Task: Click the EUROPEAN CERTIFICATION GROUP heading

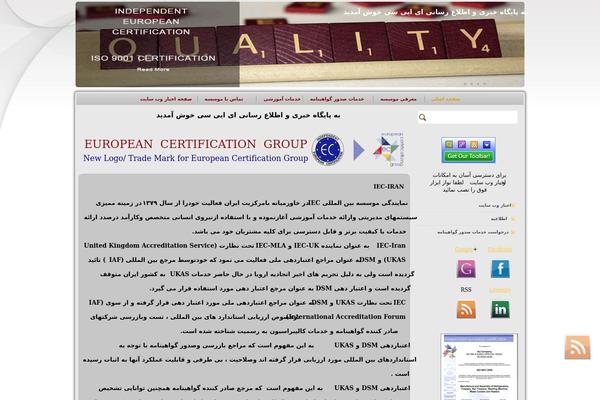Action: (x=196, y=144)
